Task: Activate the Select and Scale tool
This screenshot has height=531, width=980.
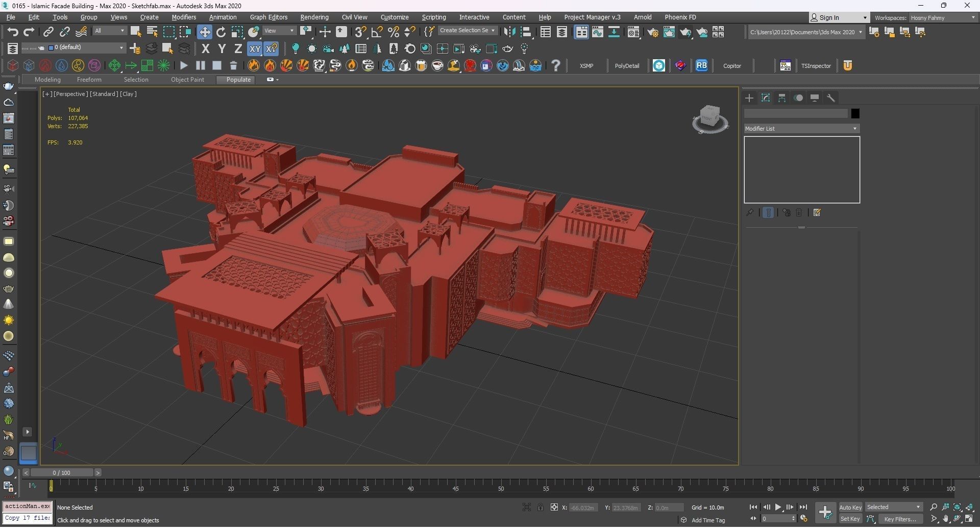Action: click(x=237, y=32)
